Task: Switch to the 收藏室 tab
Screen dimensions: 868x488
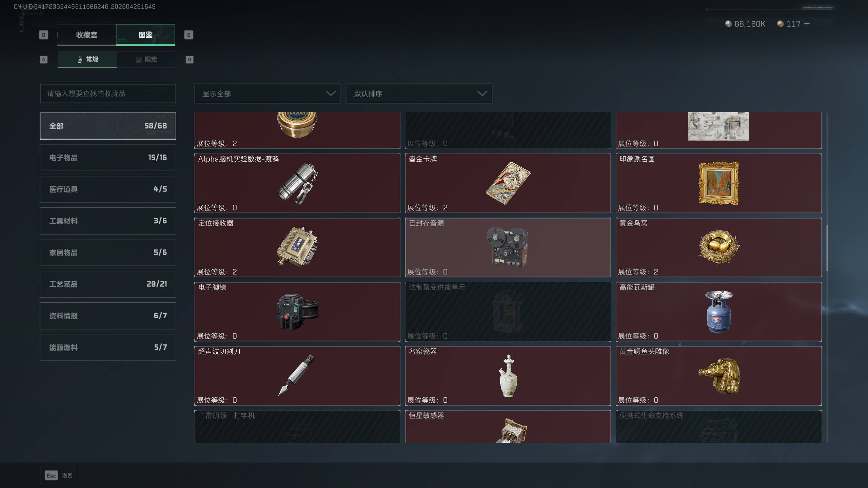Action: tap(87, 35)
